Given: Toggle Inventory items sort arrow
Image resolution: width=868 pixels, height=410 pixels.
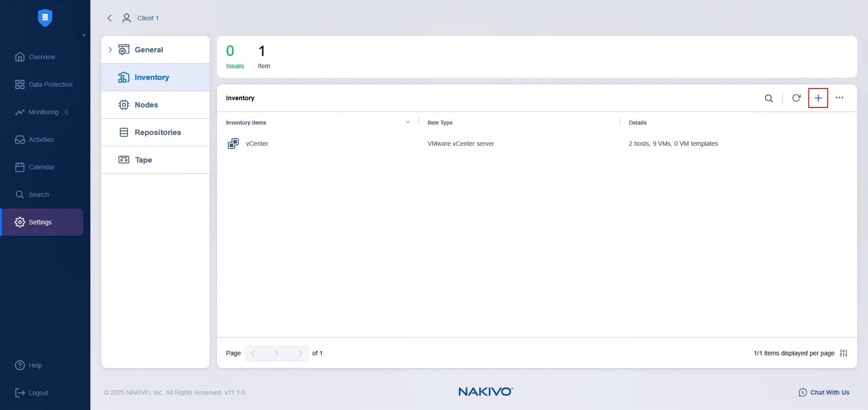Looking at the screenshot, I should [408, 122].
